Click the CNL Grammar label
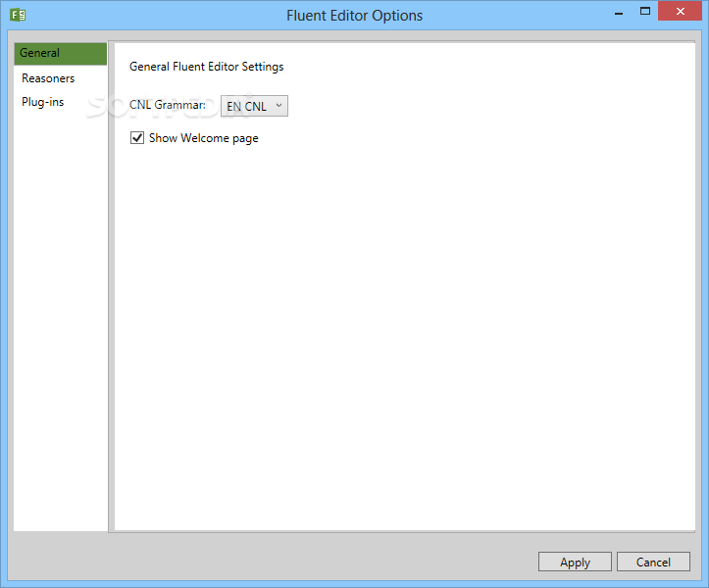The height and width of the screenshot is (588, 709). pyautogui.click(x=168, y=105)
